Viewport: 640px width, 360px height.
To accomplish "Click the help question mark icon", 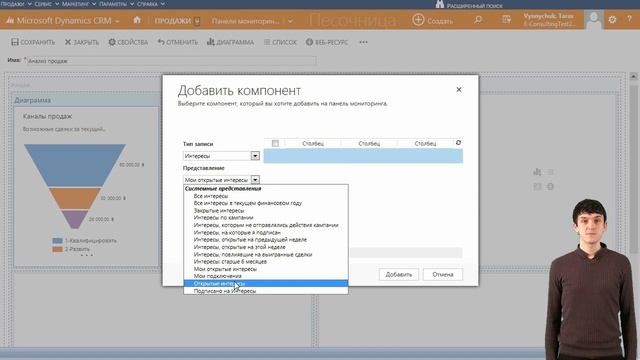I will click(x=629, y=20).
